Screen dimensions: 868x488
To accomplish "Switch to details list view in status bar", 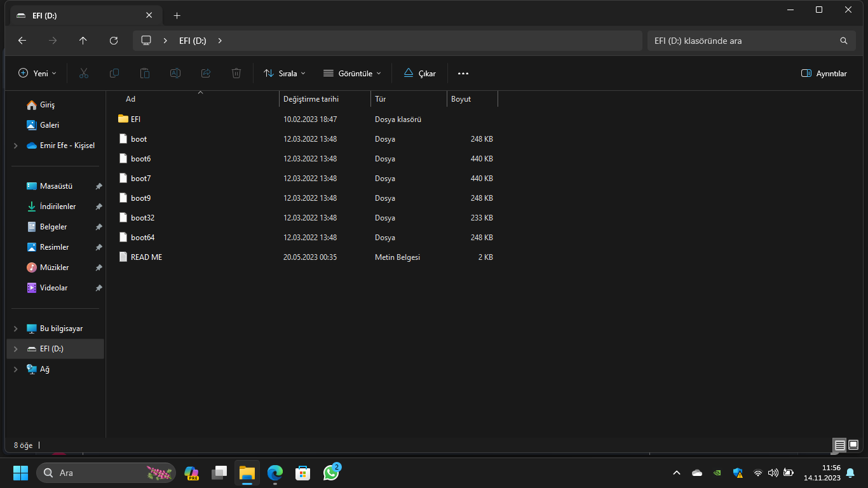I will [839, 445].
